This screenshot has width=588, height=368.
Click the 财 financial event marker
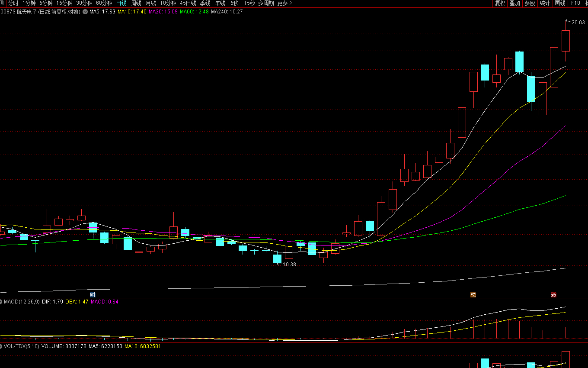[x=93, y=294]
